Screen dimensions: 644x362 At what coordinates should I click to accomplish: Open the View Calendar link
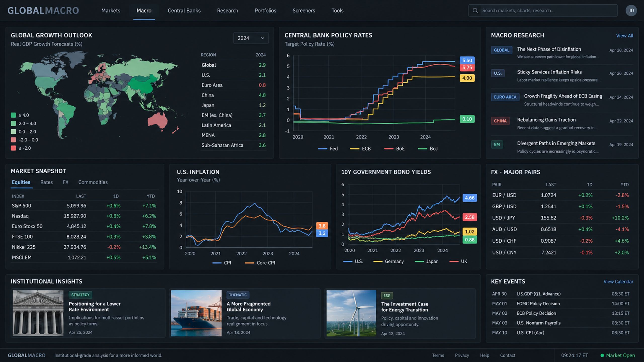click(618, 282)
